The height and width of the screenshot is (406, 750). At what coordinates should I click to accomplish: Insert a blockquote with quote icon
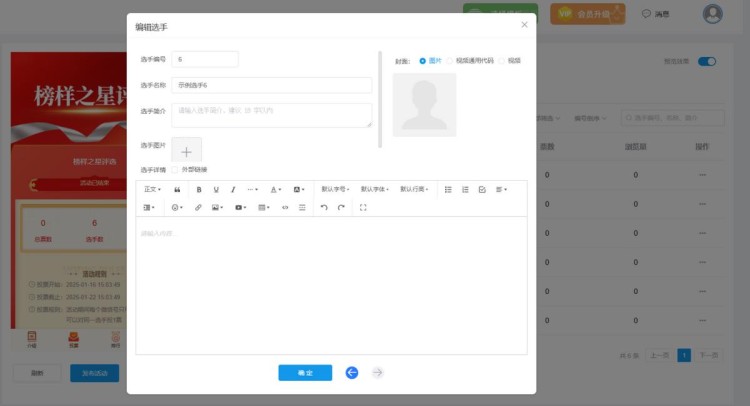coord(178,189)
